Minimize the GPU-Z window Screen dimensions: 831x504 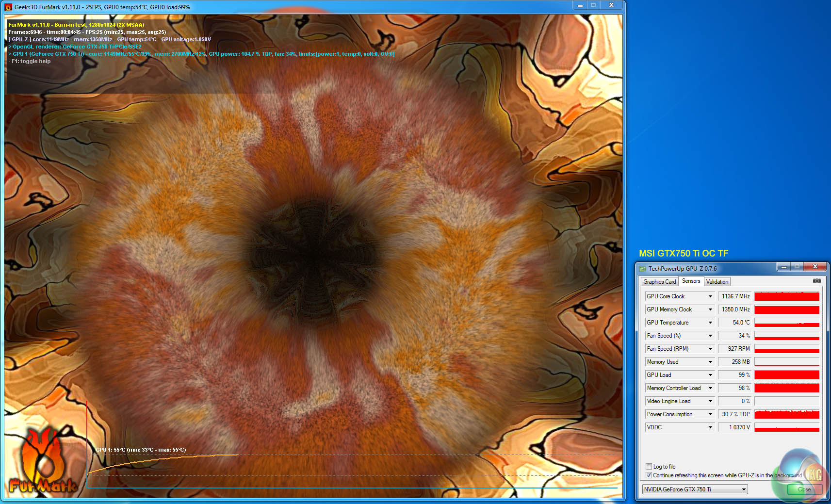[783, 267]
